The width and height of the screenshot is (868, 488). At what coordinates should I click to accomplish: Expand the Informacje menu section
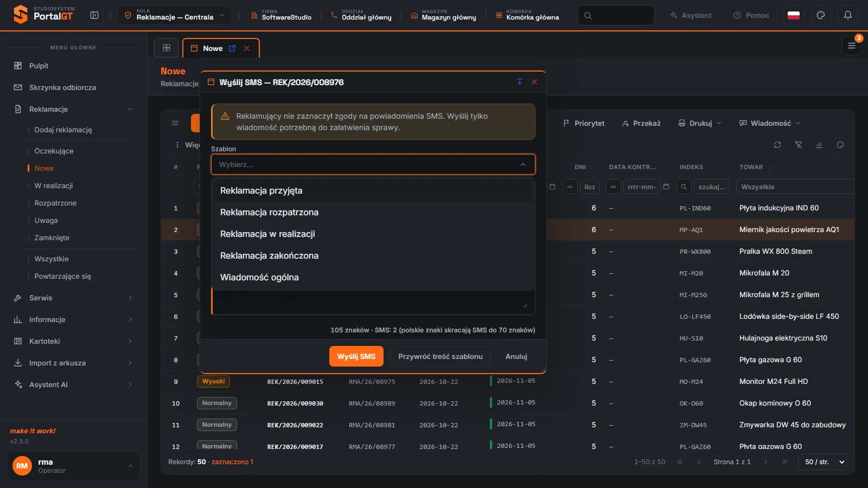tap(73, 319)
